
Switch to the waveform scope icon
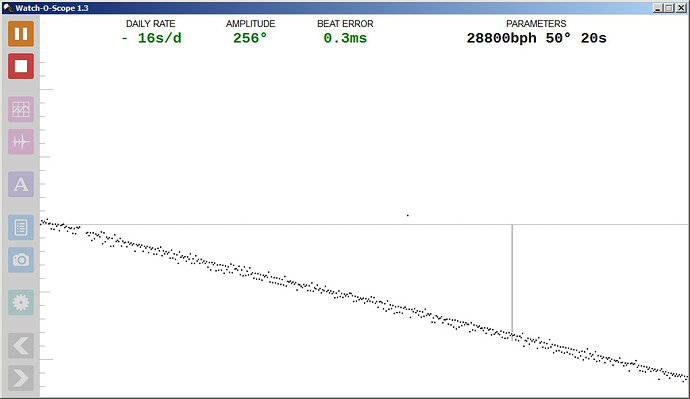coord(21,142)
